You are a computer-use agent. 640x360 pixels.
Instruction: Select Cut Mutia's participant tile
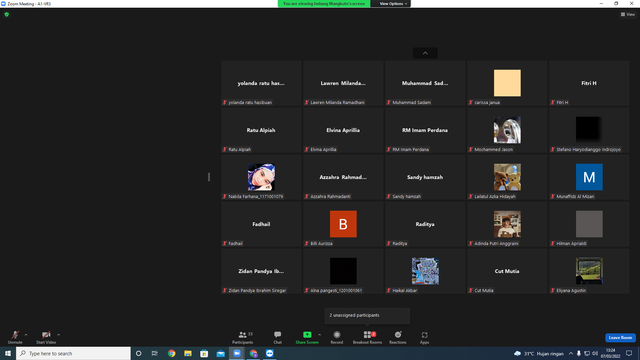coord(507,271)
